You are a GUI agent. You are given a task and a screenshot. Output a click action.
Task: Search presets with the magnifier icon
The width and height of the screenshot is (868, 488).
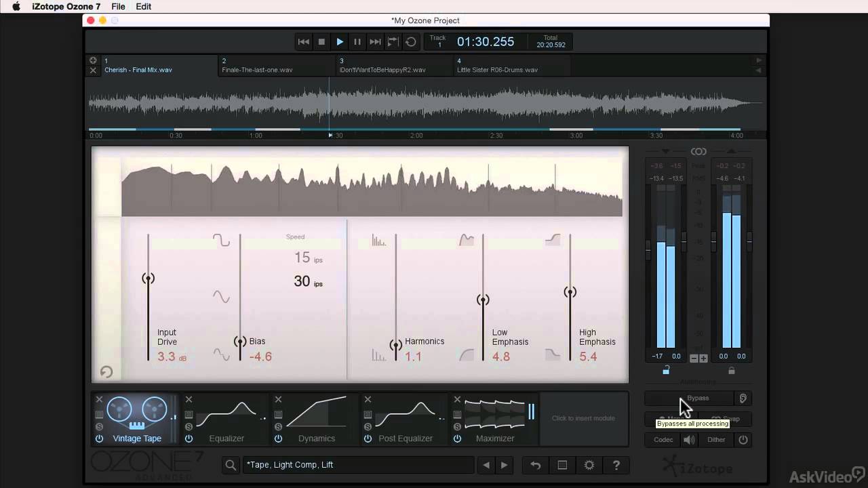[231, 465]
